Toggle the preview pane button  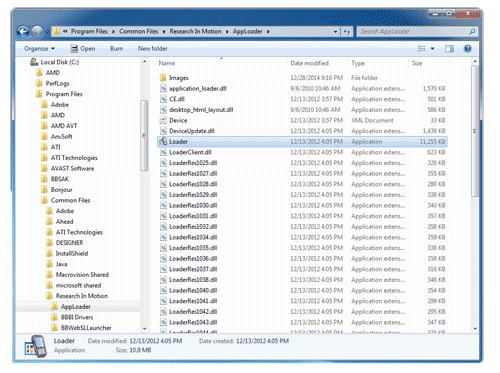coord(449,49)
